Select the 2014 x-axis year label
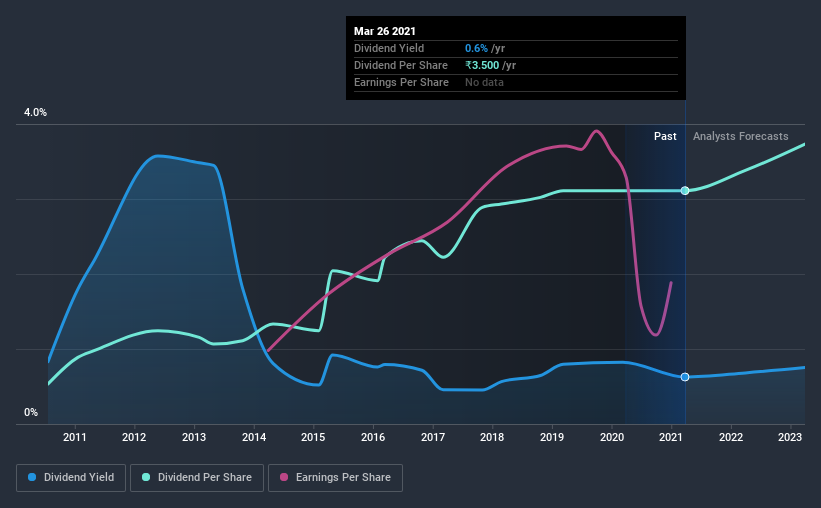This screenshot has width=821, height=508. 254,437
